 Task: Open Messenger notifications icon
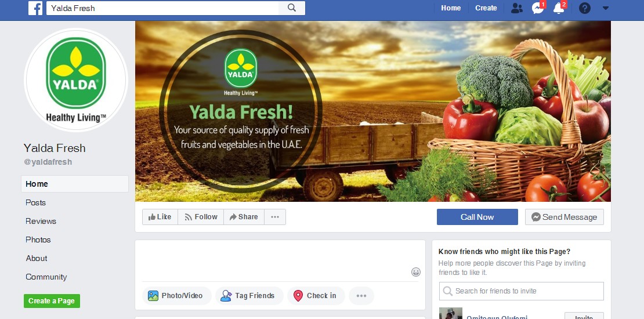tap(538, 8)
